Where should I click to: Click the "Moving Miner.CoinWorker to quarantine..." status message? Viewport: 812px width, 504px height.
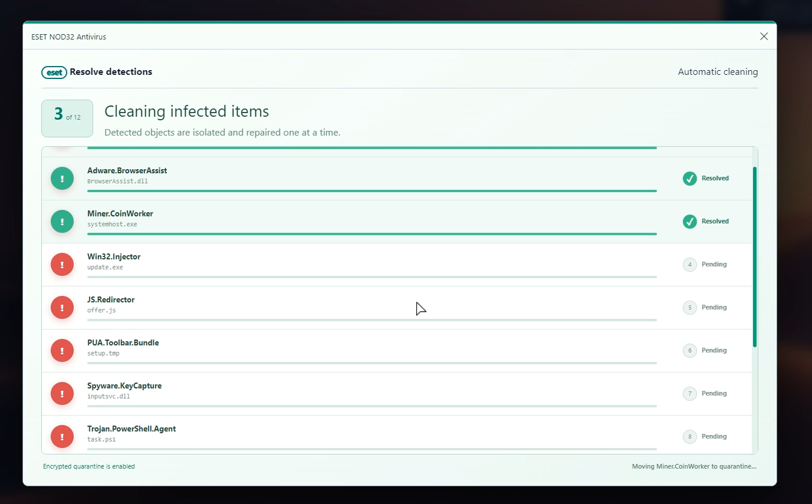[694, 467]
